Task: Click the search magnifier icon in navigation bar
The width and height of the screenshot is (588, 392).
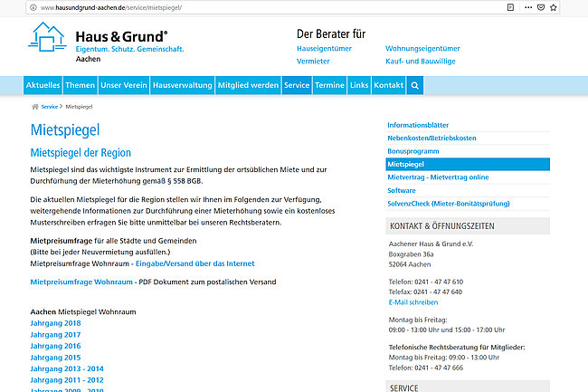Action: (415, 85)
